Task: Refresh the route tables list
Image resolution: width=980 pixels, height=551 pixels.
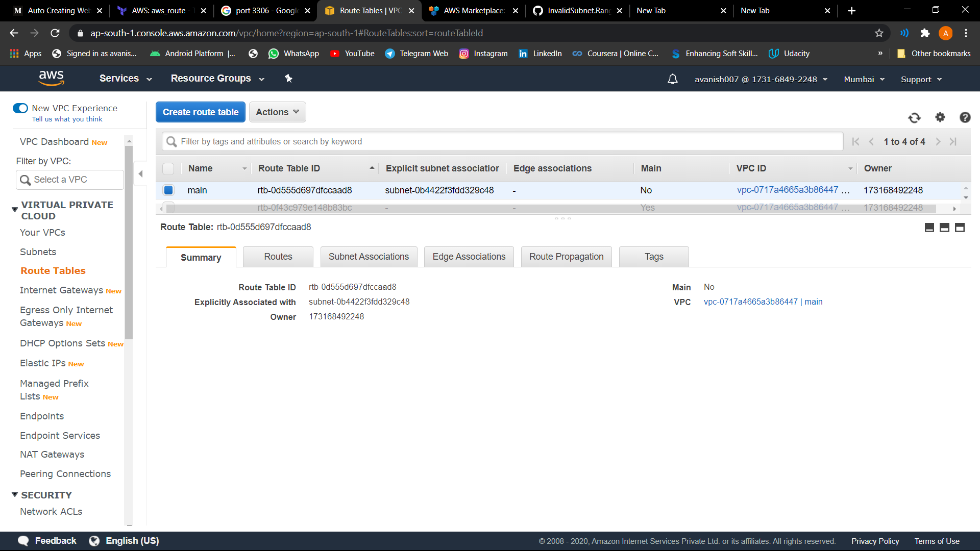Action: [915, 117]
